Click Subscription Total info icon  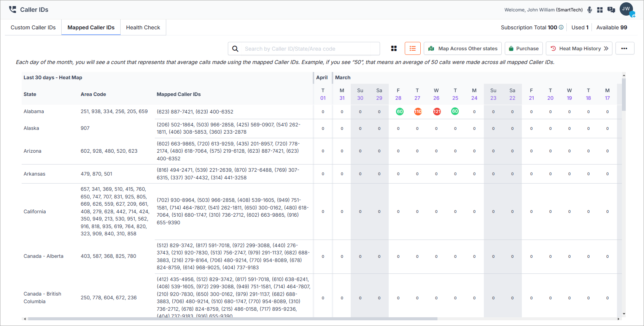561,27
